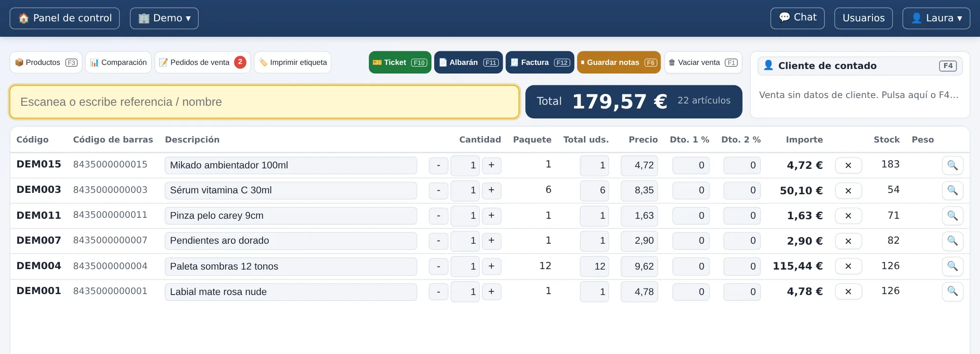Focus the scan or reference search field
This screenshot has height=354, width=980.
pyautogui.click(x=264, y=102)
